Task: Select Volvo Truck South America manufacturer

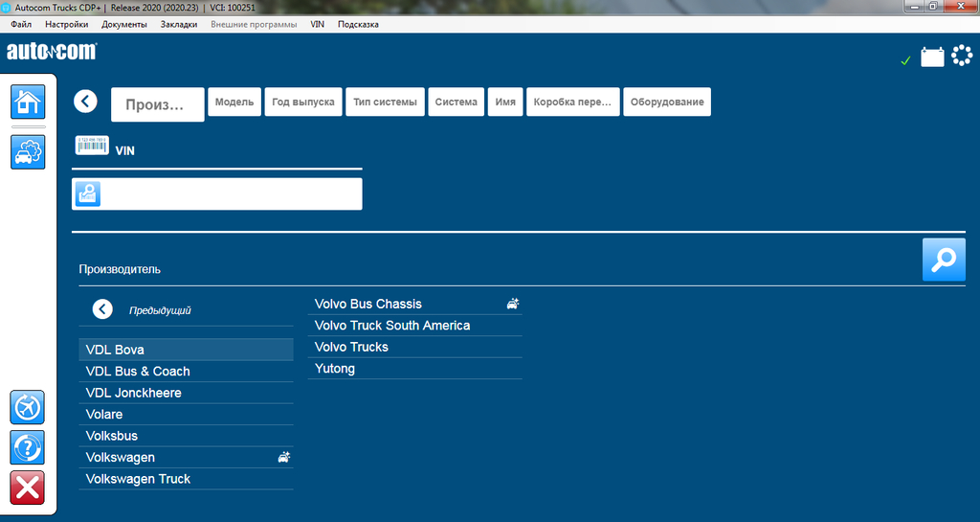Action: pos(415,326)
